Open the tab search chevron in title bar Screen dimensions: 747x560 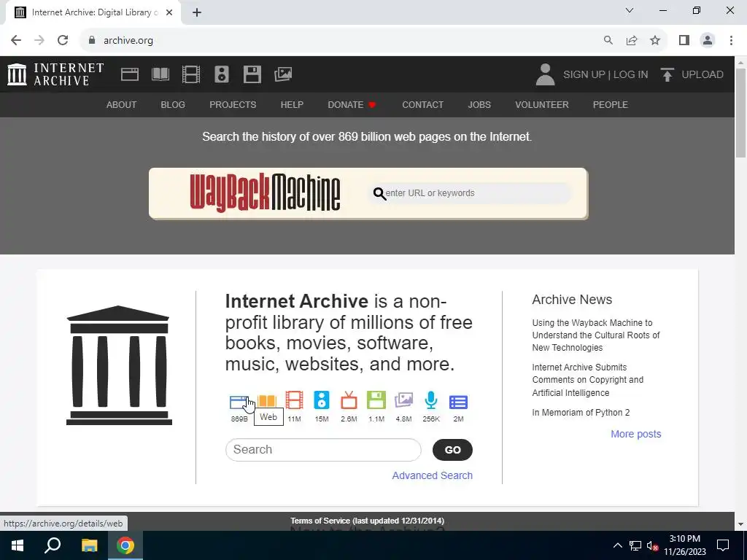coord(630,10)
